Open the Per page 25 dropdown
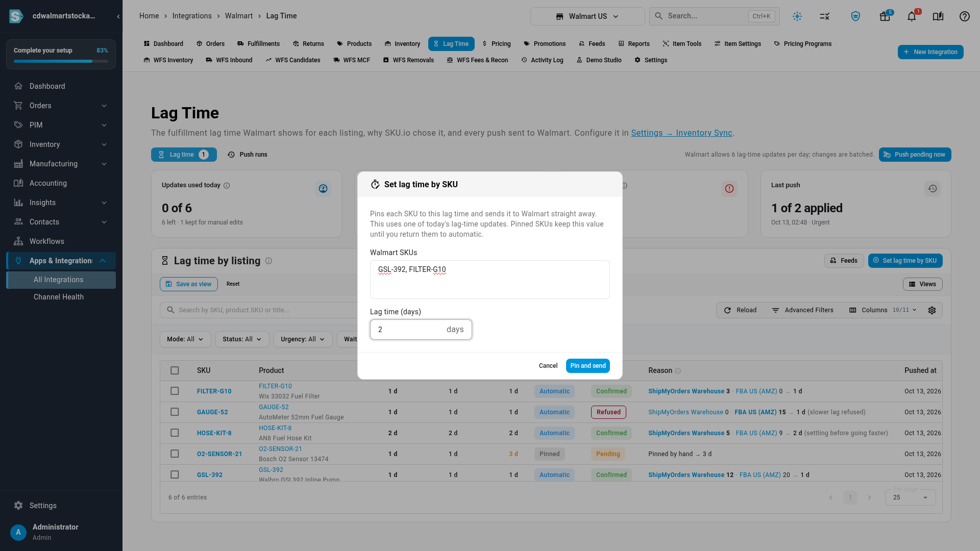Image resolution: width=980 pixels, height=551 pixels. [910, 497]
